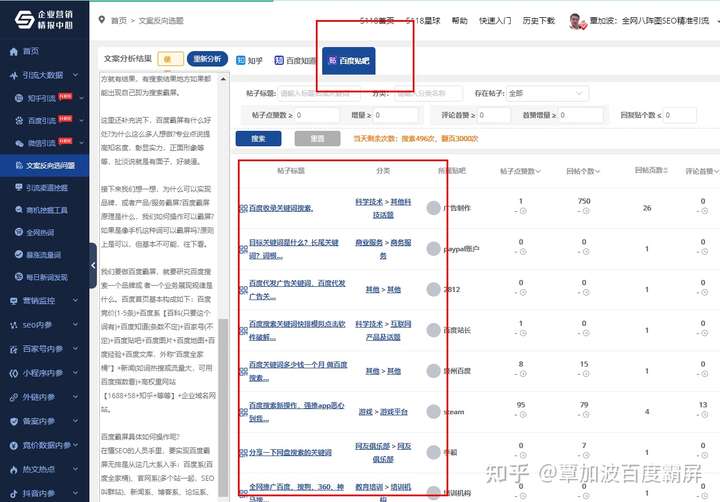Expand the 知乎引流 submenu chevron

coord(81,98)
